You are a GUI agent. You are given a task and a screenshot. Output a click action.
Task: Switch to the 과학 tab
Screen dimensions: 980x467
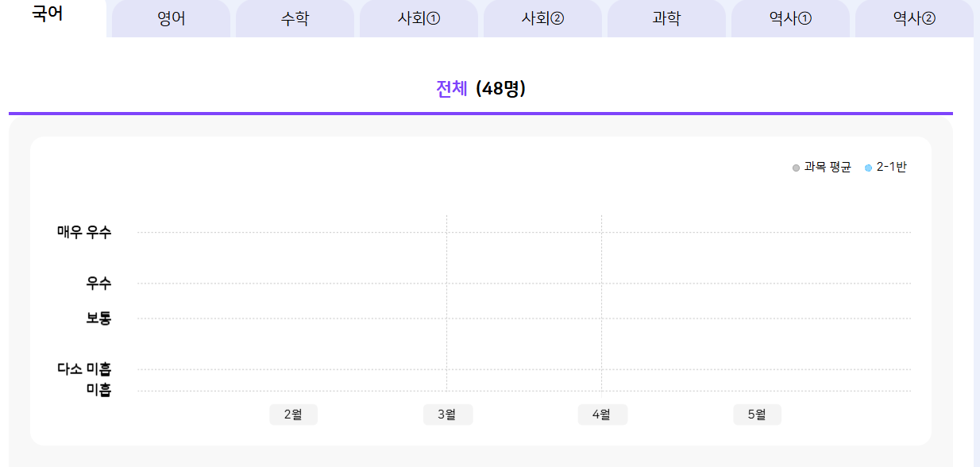[x=666, y=19]
